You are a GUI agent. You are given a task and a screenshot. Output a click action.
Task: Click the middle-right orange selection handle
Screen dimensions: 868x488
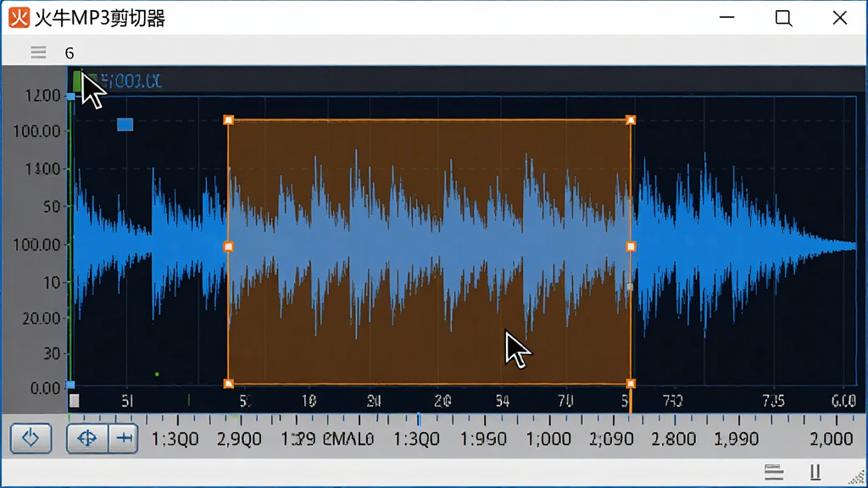point(631,247)
